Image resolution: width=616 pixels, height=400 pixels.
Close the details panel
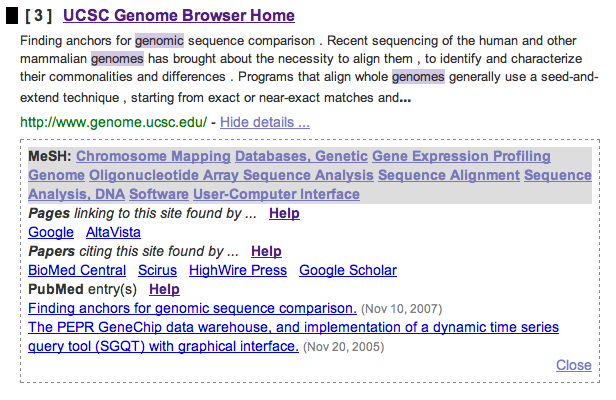coord(574,365)
